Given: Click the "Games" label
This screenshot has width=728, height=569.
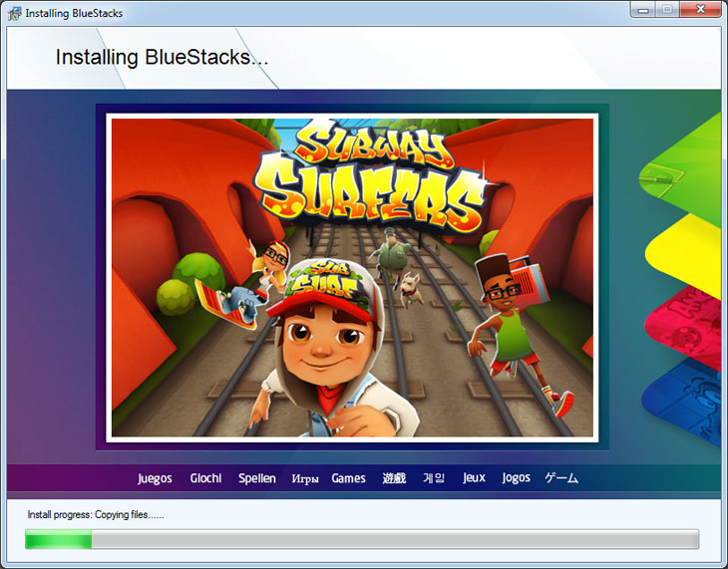Looking at the screenshot, I should (x=349, y=478).
